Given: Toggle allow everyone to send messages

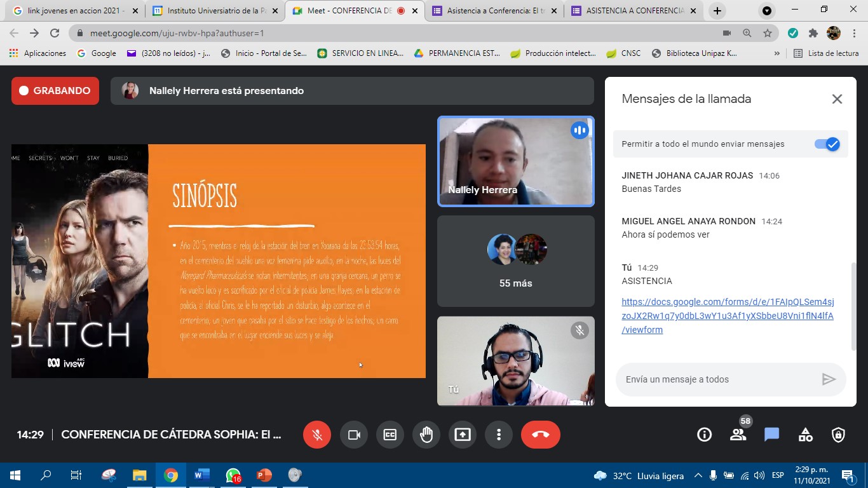Looking at the screenshot, I should click(x=827, y=144).
